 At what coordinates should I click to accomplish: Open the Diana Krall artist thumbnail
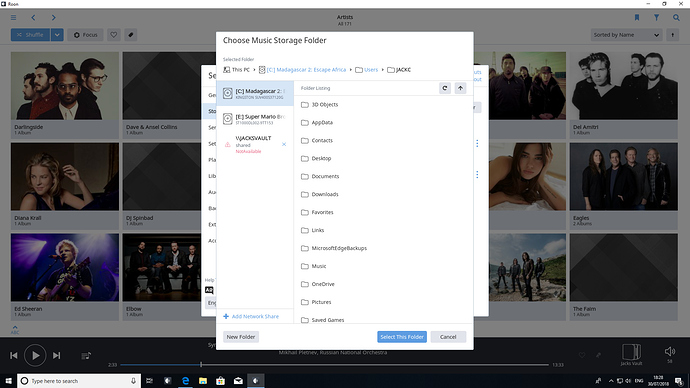pos(65,176)
